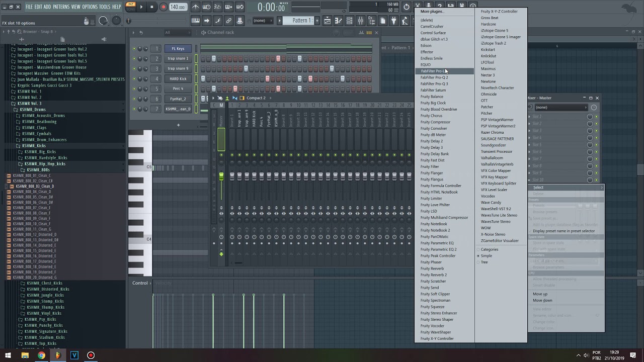Image resolution: width=644 pixels, height=362 pixels.
Task: Mute the Perc 4 channel LED
Action: pyautogui.click(x=134, y=89)
